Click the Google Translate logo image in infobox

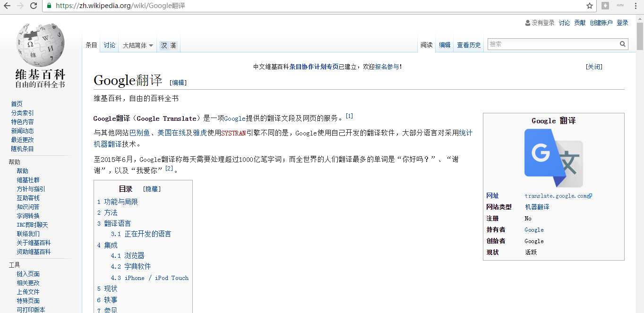553,158
